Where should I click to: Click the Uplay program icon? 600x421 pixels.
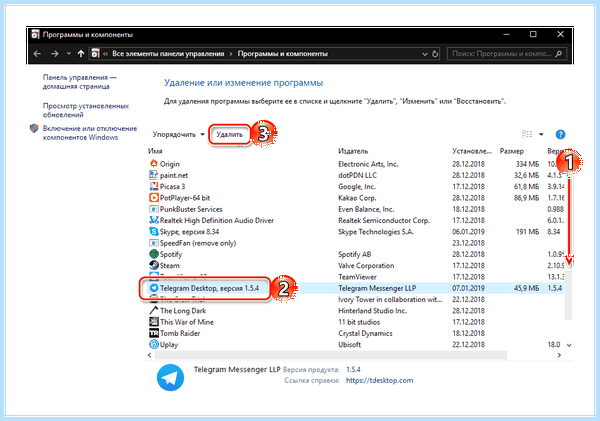154,344
